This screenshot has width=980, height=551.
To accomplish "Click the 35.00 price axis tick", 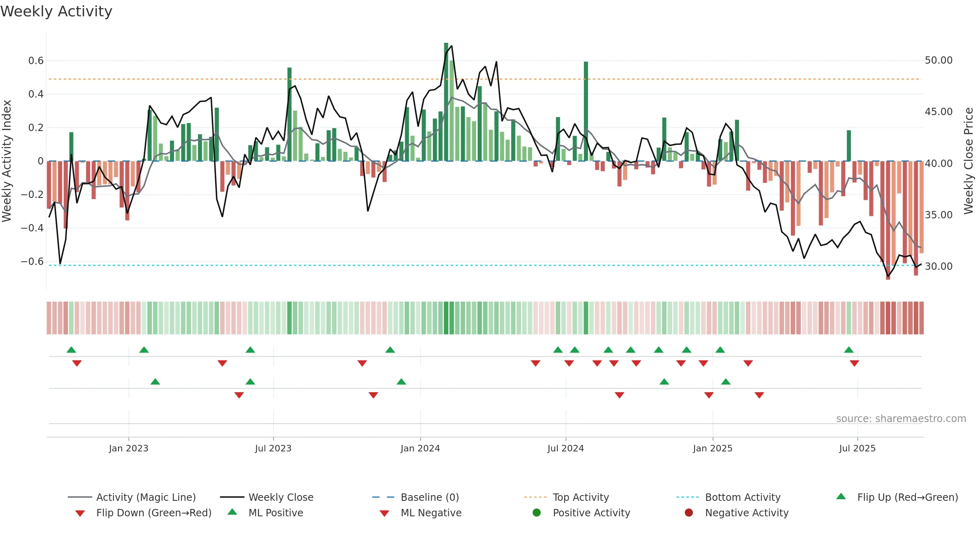I will [939, 215].
